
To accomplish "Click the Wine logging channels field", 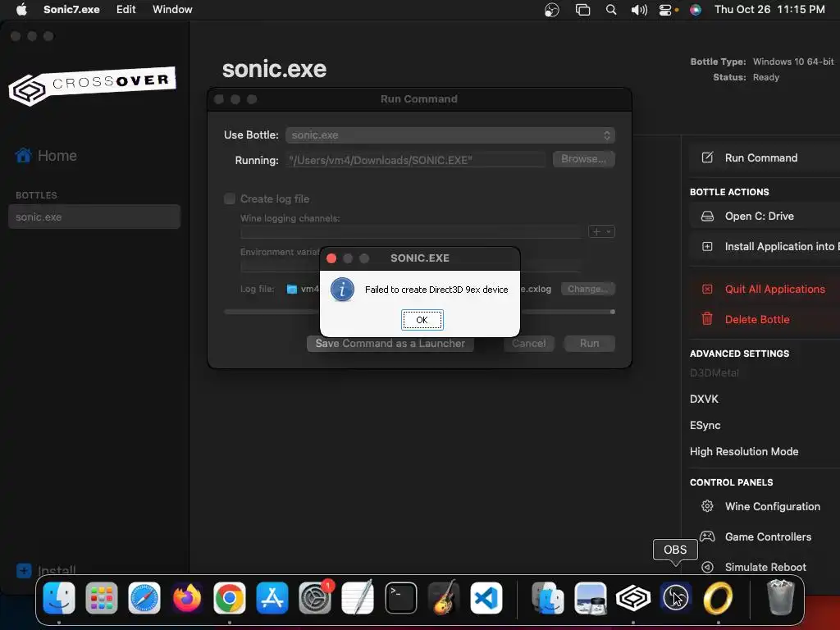I will tap(412, 232).
